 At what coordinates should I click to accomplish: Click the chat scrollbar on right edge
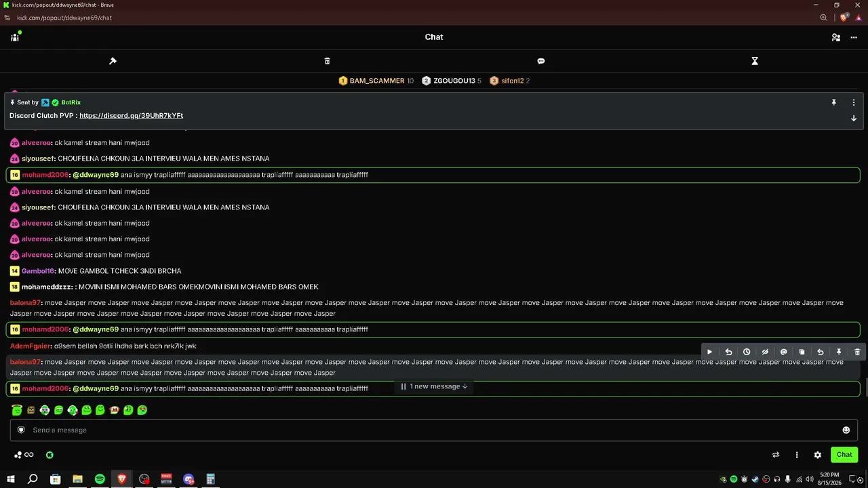click(x=865, y=387)
